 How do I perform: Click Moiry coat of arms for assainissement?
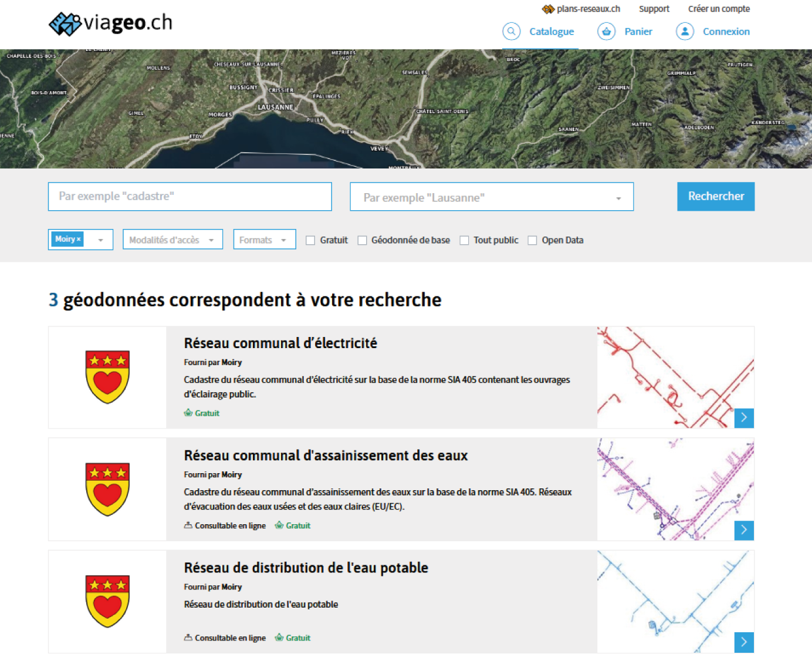click(x=107, y=489)
